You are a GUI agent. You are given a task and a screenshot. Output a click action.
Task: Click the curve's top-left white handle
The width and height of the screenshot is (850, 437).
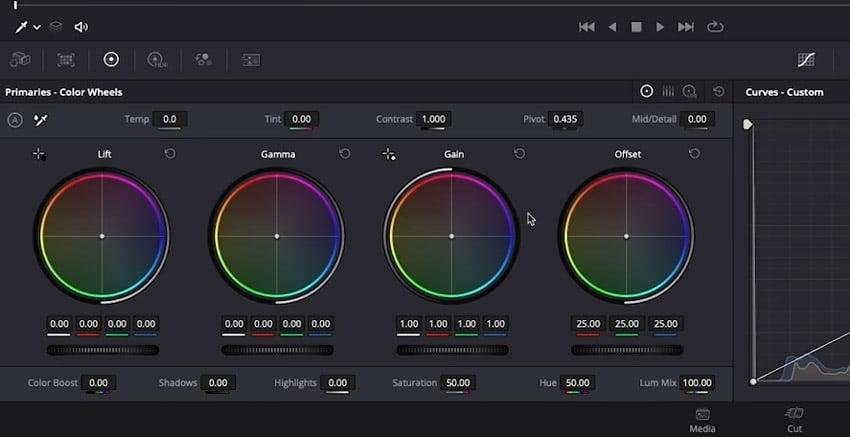coord(748,125)
